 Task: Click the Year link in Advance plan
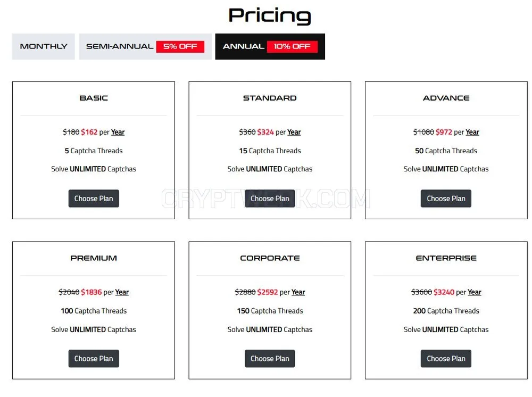click(472, 133)
